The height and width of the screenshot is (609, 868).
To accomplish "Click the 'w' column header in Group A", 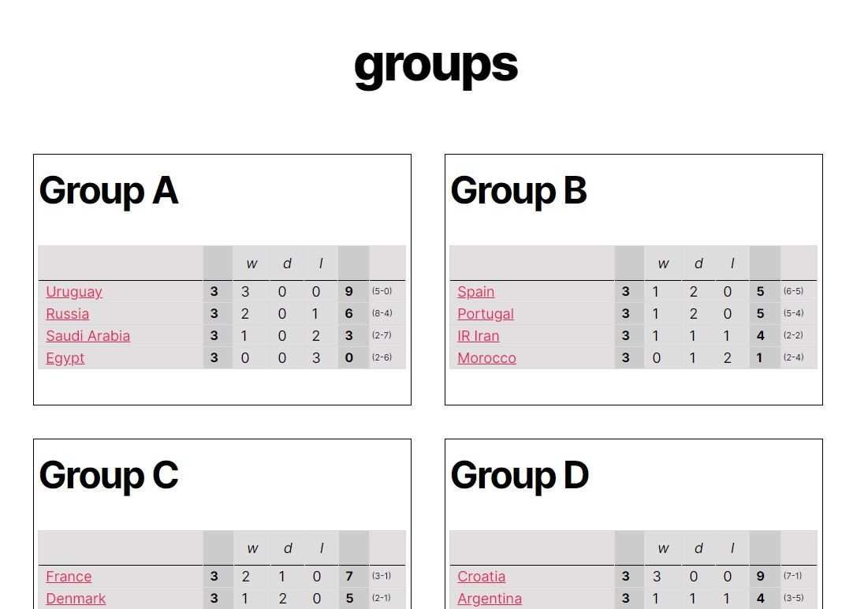I will pyautogui.click(x=252, y=263).
